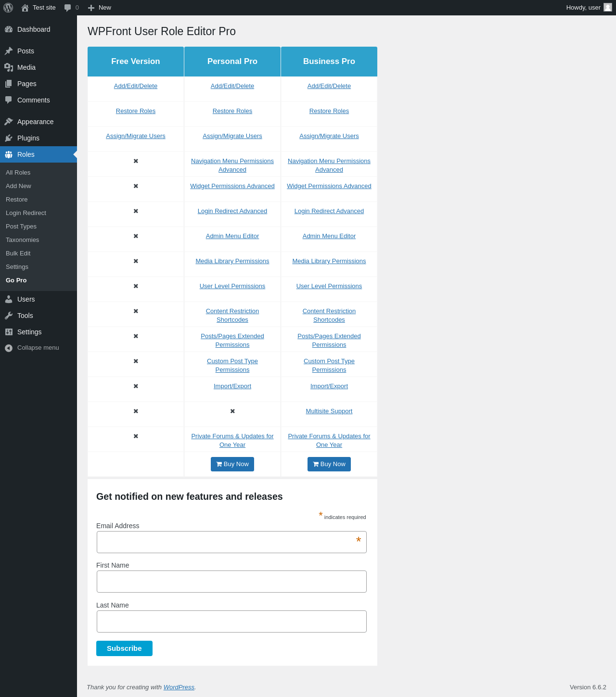
Task: Click the New plus icon
Action: pyautogui.click(x=91, y=8)
